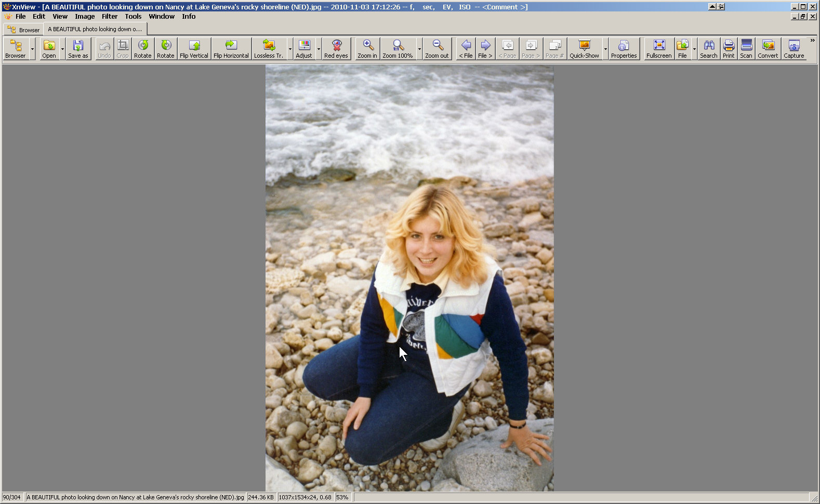820x504 pixels.
Task: Open the Adjust tool
Action: point(304,49)
